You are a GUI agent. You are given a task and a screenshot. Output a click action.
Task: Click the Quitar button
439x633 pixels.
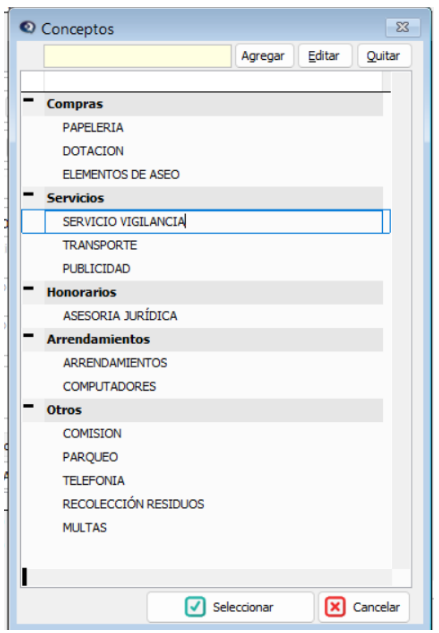384,56
